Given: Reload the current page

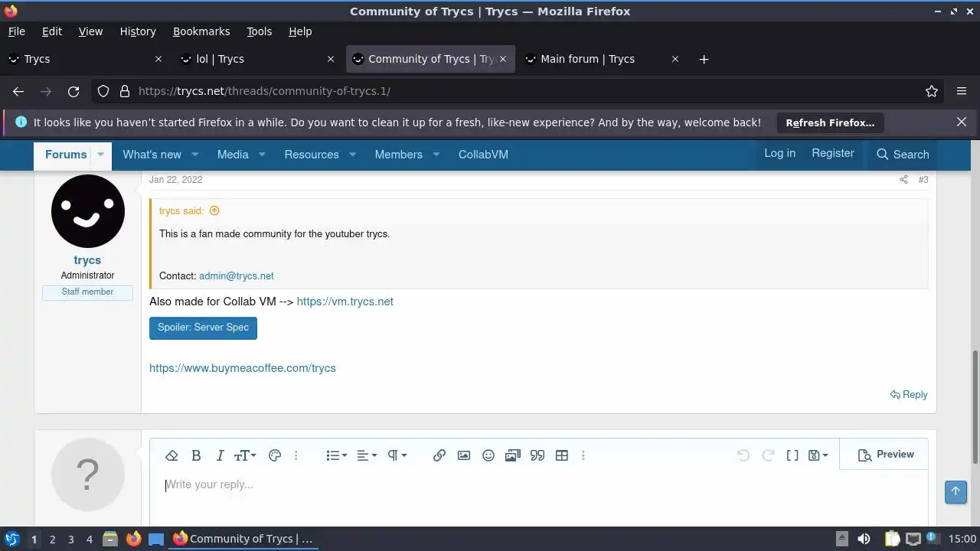Looking at the screenshot, I should click(73, 91).
